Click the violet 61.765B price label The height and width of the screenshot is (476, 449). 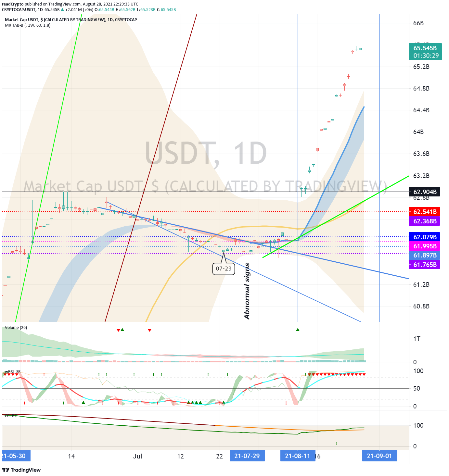point(425,265)
